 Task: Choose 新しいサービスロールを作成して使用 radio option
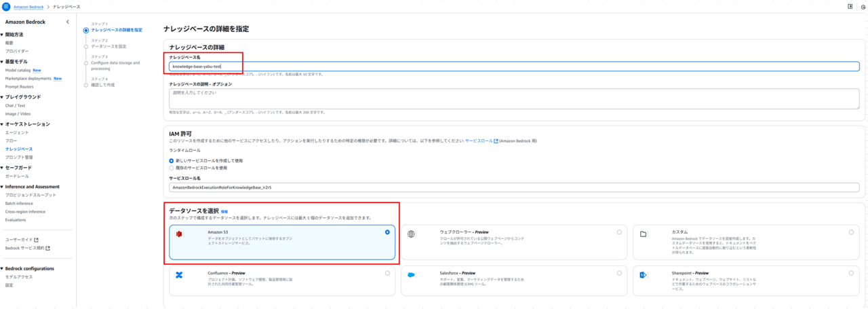pos(171,160)
